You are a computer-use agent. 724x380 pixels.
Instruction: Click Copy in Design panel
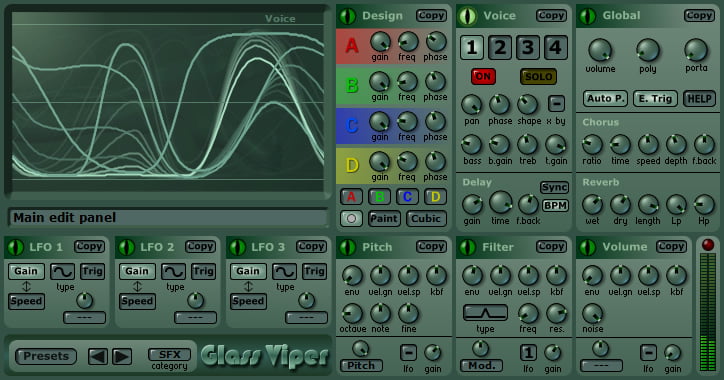point(431,16)
